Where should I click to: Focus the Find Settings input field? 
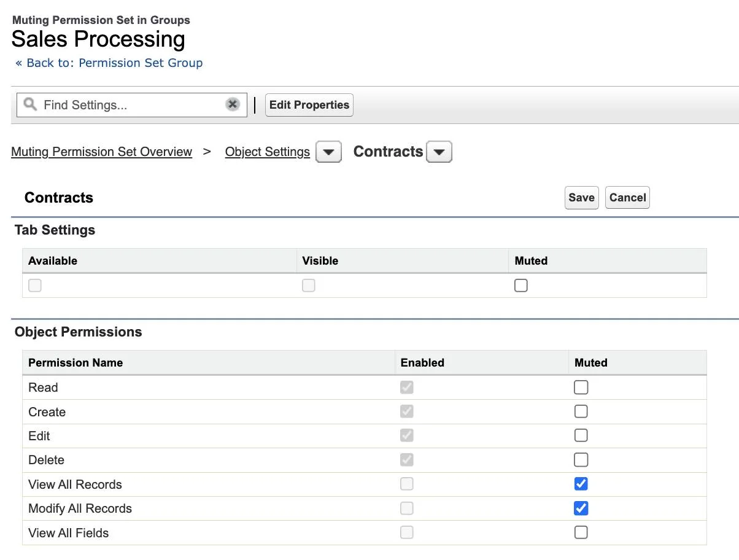click(131, 105)
